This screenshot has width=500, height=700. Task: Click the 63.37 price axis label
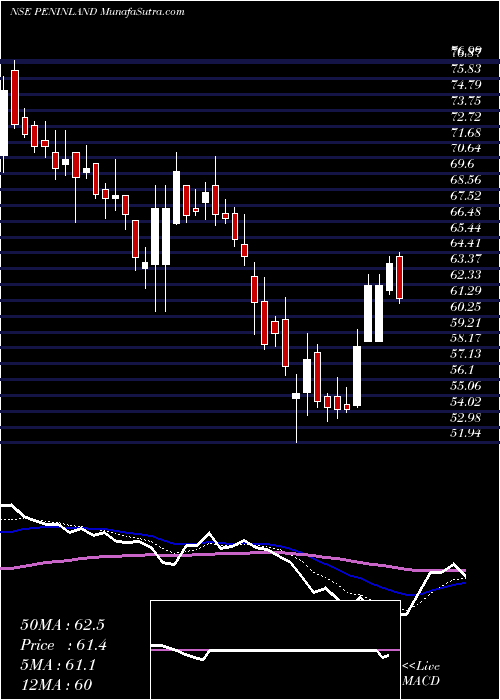click(466, 259)
